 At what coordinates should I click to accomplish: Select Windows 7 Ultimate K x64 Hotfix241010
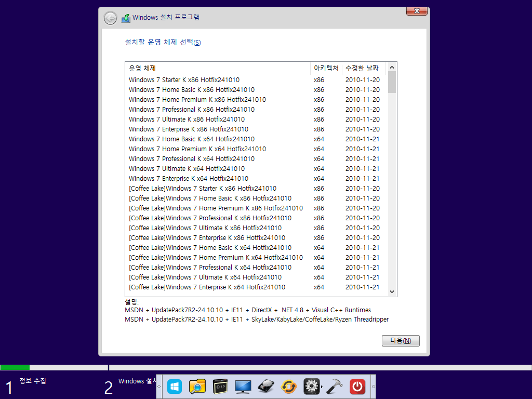coord(256,168)
